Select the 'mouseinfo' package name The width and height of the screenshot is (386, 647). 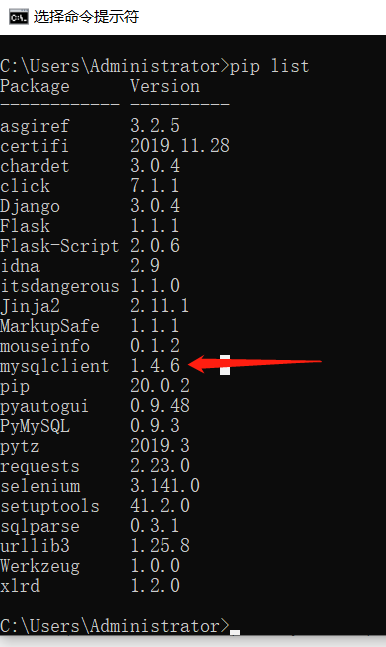pos(45,346)
